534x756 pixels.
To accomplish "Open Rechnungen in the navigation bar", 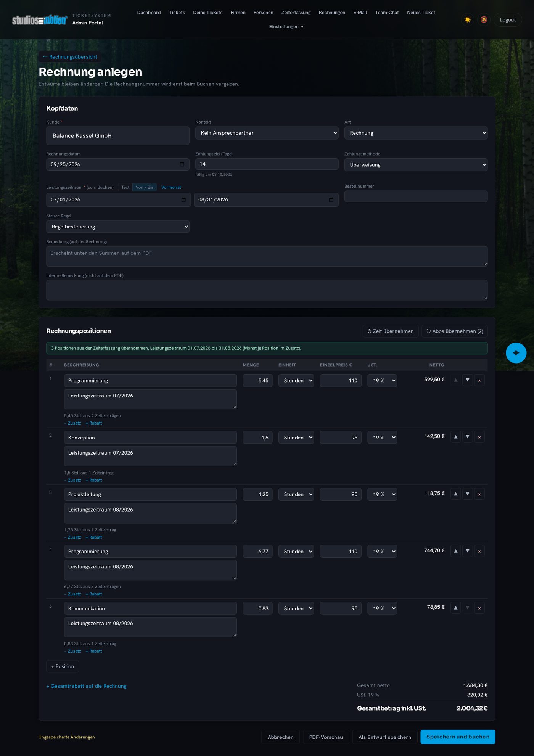I will [x=332, y=13].
